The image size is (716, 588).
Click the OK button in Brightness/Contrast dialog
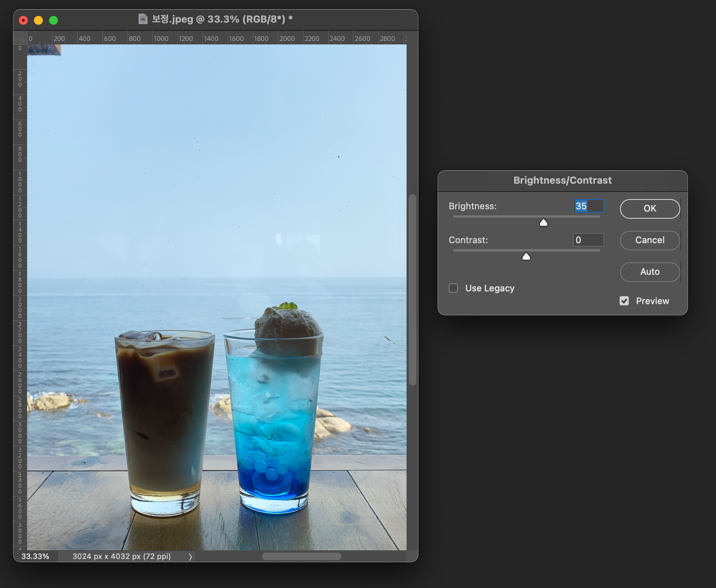pyautogui.click(x=650, y=209)
